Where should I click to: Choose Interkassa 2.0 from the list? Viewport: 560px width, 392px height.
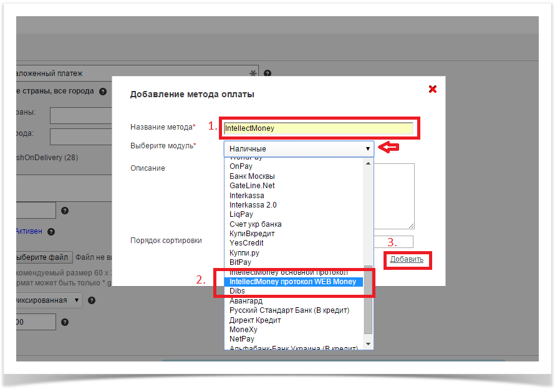(x=253, y=205)
